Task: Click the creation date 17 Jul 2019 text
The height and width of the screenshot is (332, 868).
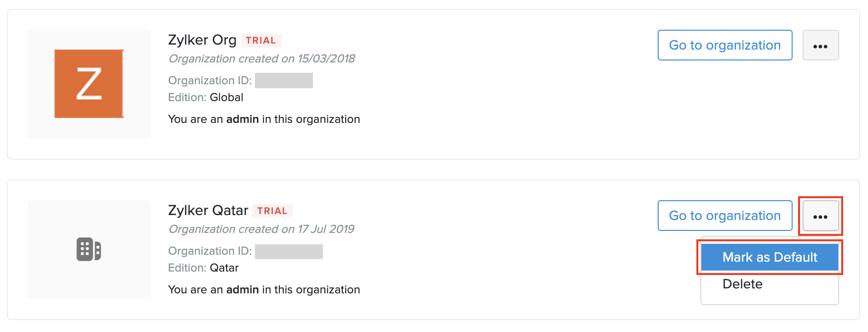Action: (x=326, y=229)
